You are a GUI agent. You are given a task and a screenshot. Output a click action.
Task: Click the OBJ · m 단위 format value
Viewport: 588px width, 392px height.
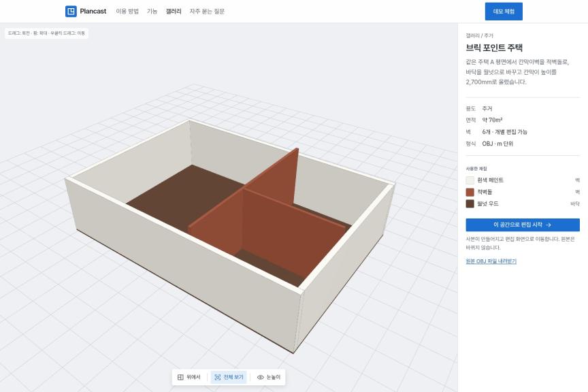[x=497, y=144]
